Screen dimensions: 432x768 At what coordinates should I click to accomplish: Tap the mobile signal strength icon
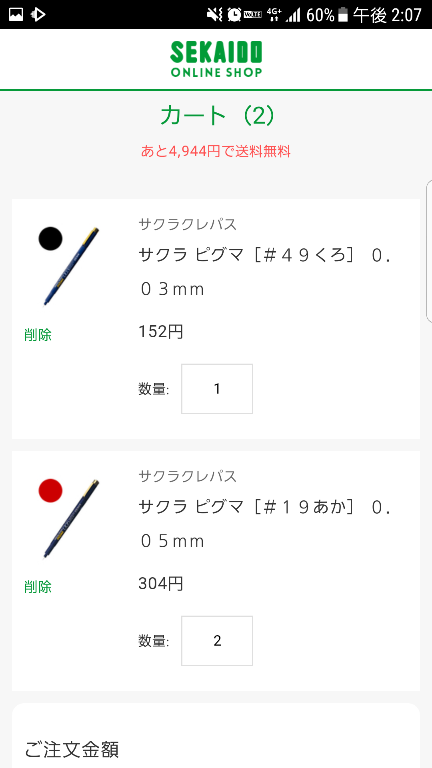pyautogui.click(x=293, y=15)
